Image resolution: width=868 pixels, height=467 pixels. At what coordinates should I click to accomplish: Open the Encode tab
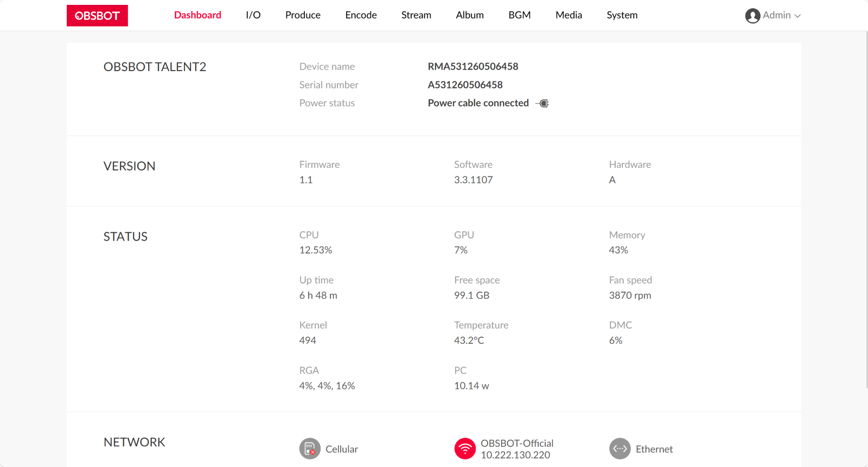(361, 15)
